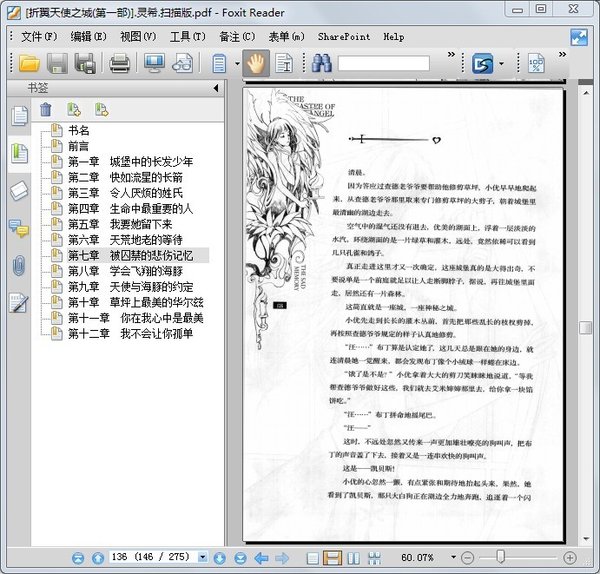This screenshot has height=574, width=600.
Task: Collapse the bookmarks panel with arrow
Action: pyautogui.click(x=216, y=88)
